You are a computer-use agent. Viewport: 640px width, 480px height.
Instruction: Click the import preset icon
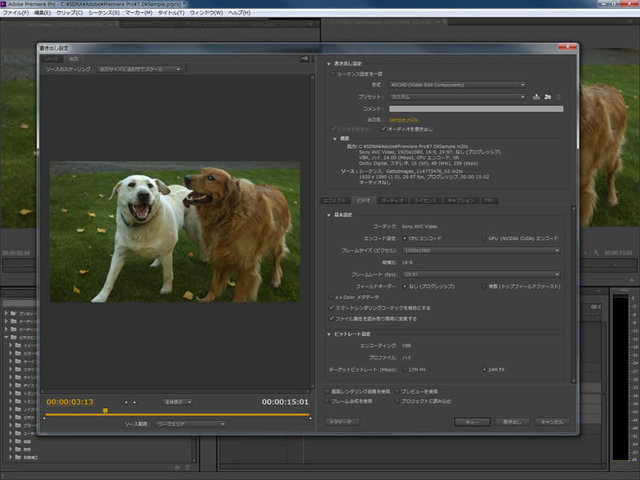[548, 97]
